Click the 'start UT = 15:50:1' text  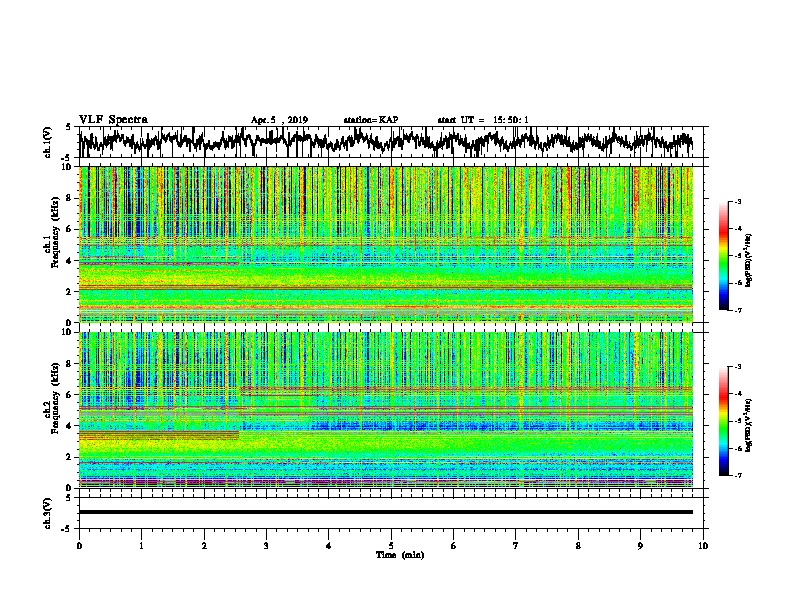click(x=483, y=120)
